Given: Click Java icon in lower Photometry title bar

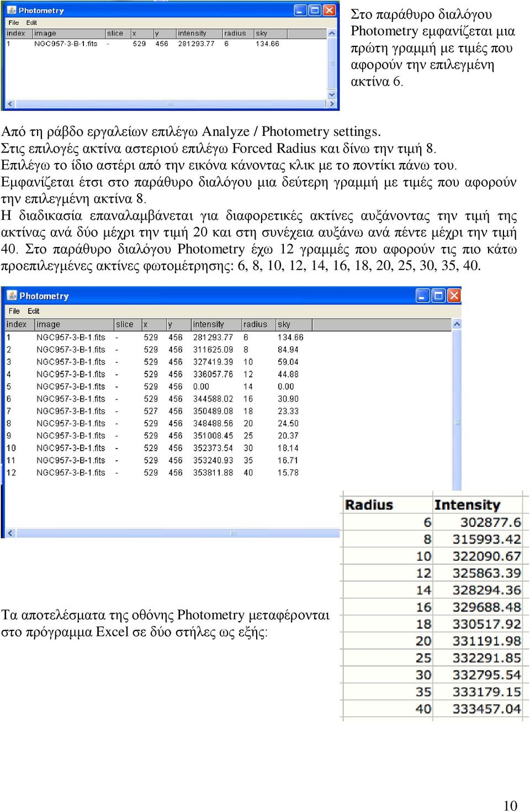Looking at the screenshot, I should coord(13,296).
